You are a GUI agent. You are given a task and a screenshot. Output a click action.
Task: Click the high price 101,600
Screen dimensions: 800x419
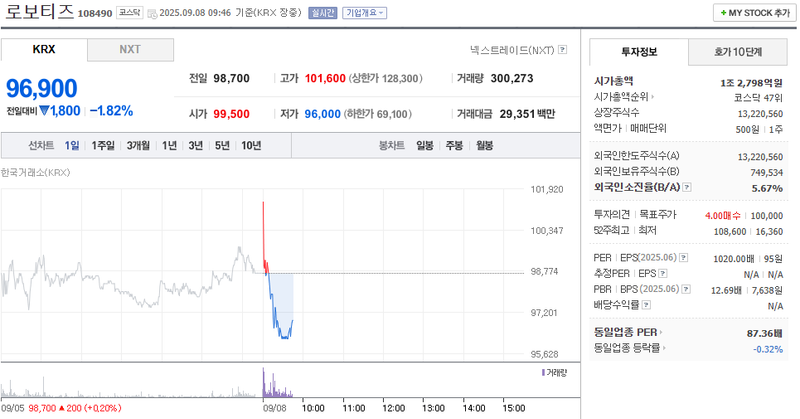[325, 79]
